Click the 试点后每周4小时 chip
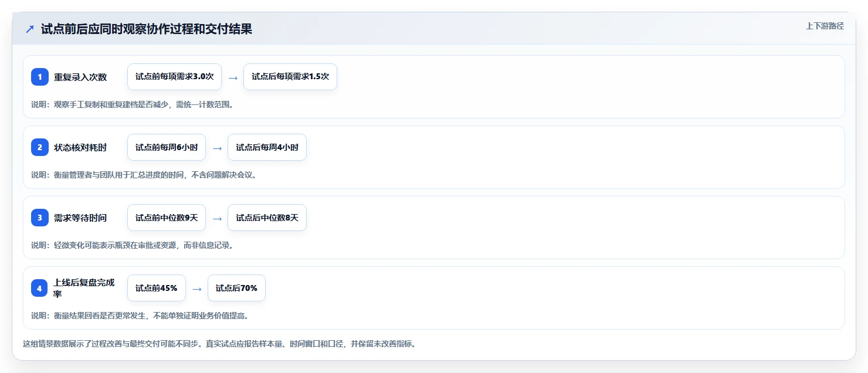 tap(267, 147)
